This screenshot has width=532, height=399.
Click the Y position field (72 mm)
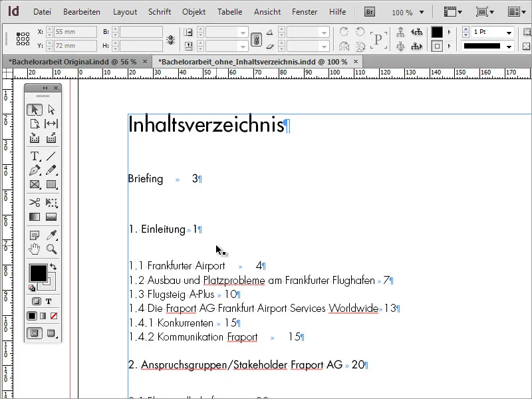point(75,45)
